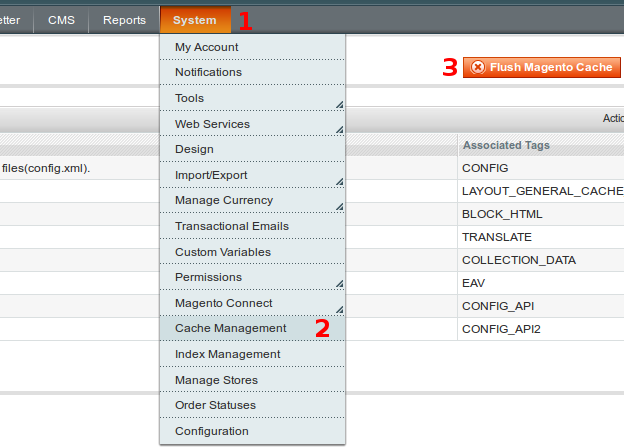Open Index Management
624x448 pixels.
click(x=227, y=354)
